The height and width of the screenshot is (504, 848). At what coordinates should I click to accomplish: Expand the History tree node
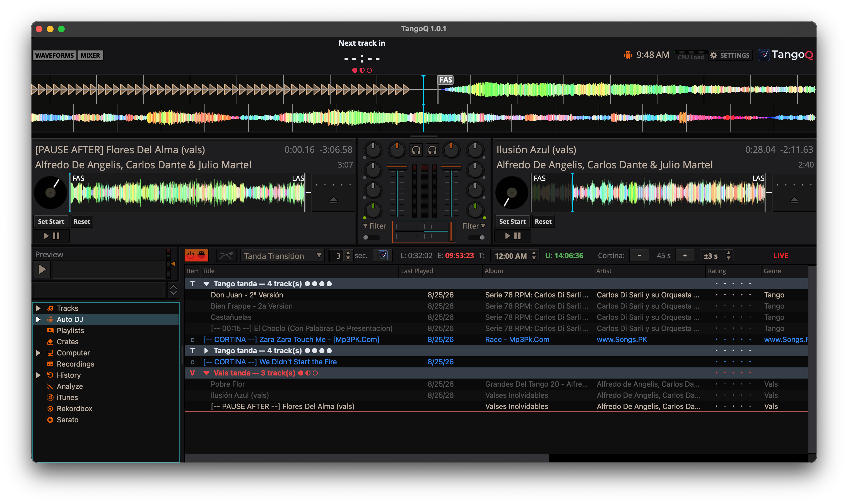pyautogui.click(x=38, y=375)
